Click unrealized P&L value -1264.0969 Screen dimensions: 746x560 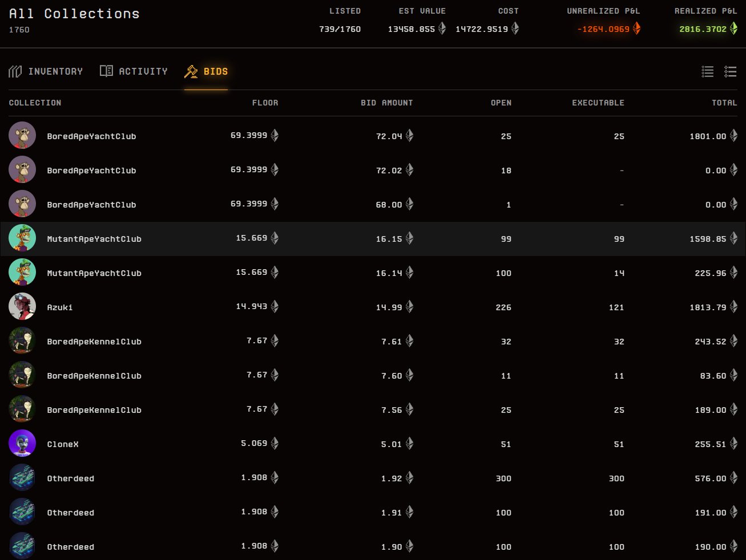click(603, 29)
